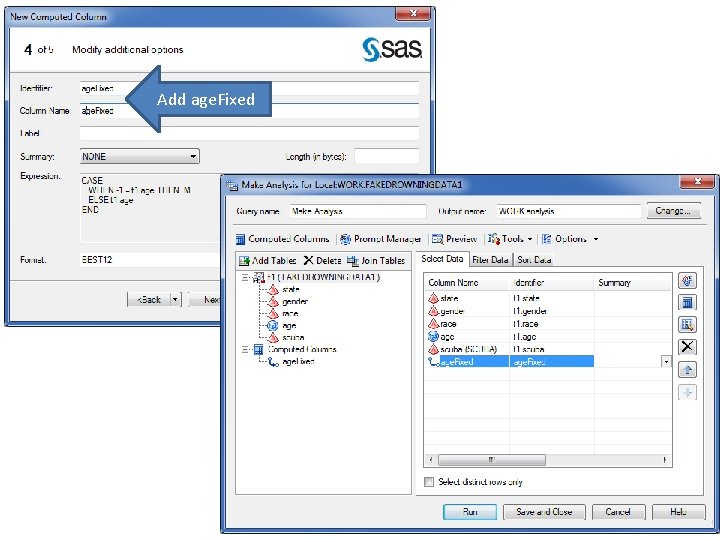Click the Output name input field
Image resolution: width=720 pixels, height=540 pixels.
coord(568,211)
